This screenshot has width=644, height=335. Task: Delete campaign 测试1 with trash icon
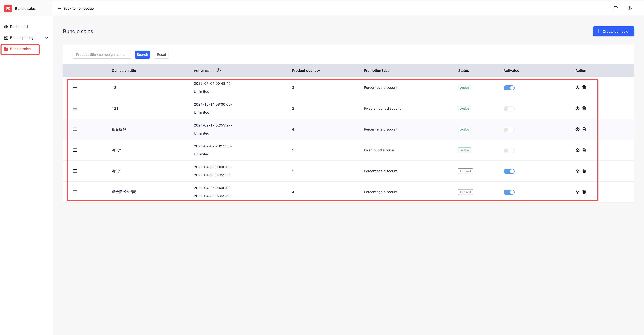[584, 171]
